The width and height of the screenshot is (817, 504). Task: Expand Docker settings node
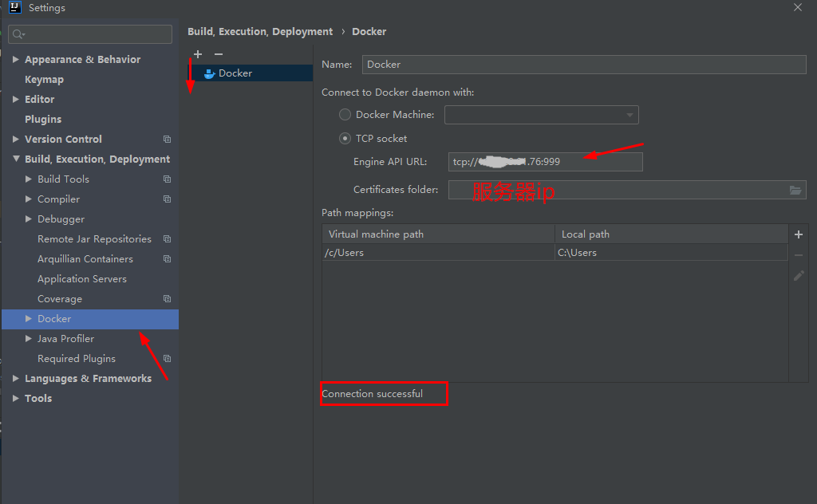pyautogui.click(x=29, y=319)
